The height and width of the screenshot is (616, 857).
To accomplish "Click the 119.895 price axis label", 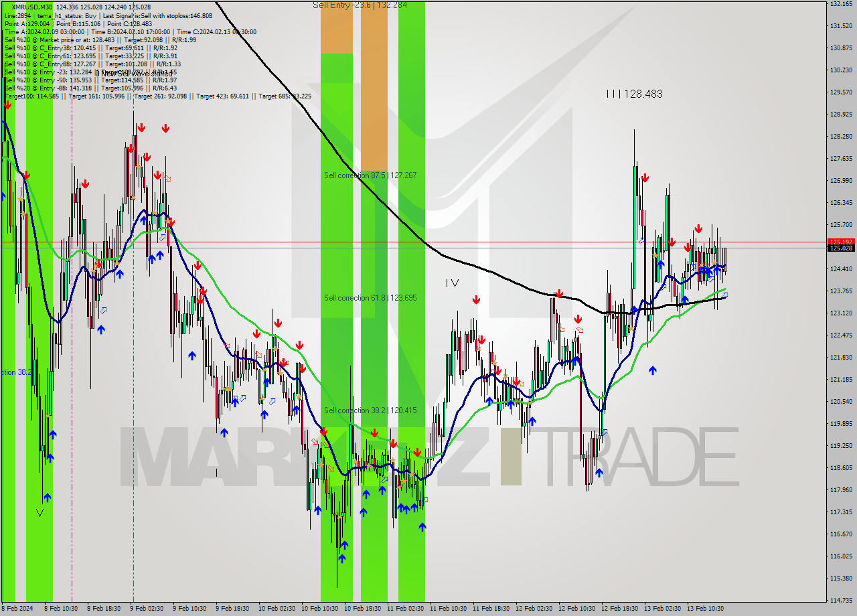I will pyautogui.click(x=840, y=423).
